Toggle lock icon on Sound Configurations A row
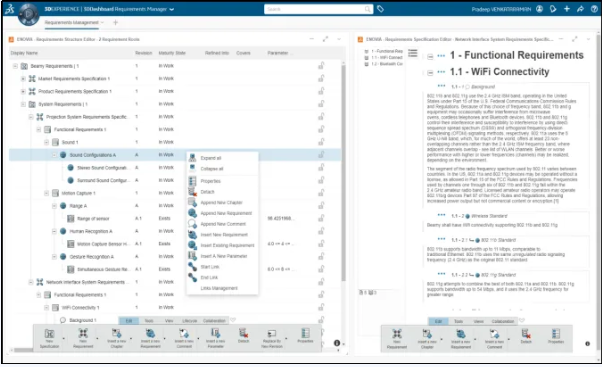 pyautogui.click(x=321, y=155)
